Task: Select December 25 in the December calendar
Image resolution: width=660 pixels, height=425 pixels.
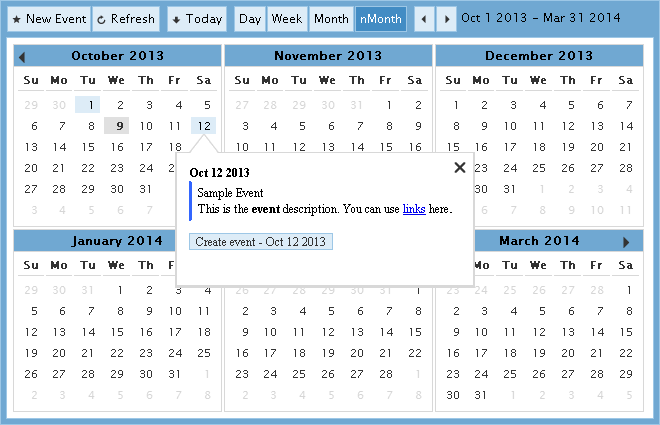Action: 540,169
